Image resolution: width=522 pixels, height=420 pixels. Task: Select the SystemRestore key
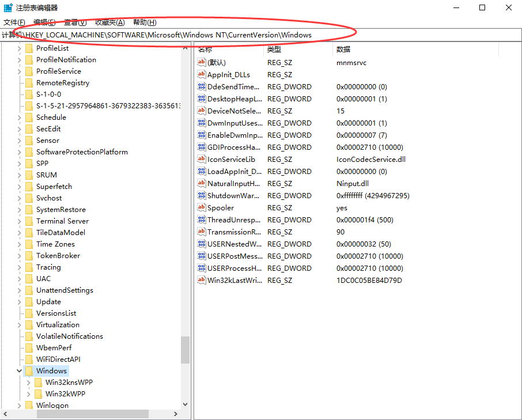point(61,210)
